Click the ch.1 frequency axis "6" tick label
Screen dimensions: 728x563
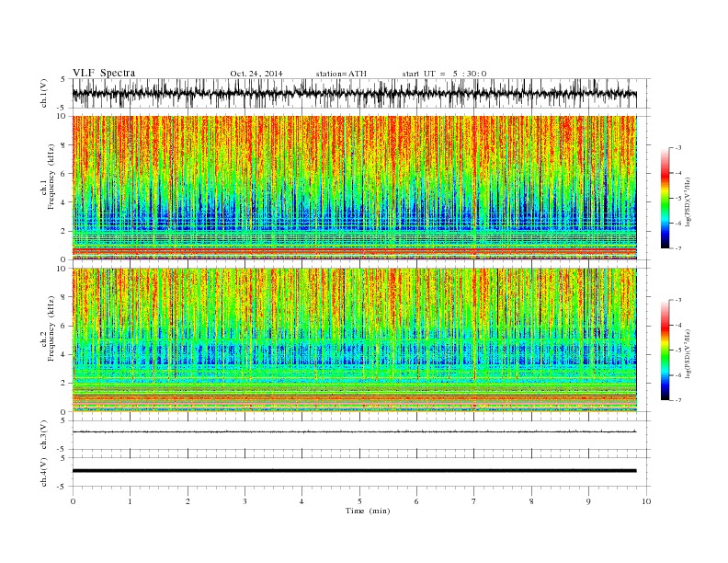point(64,174)
